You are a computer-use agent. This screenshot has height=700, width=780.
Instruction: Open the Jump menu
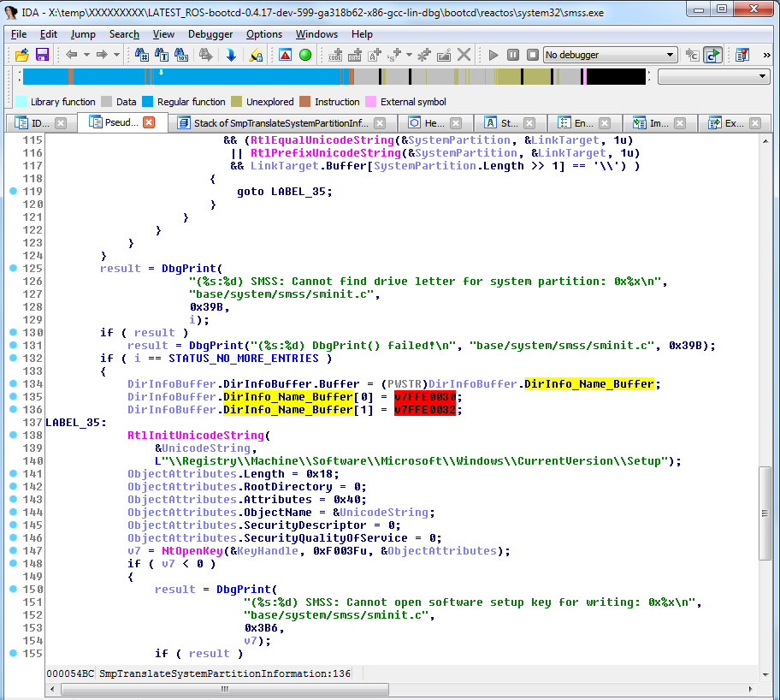[x=83, y=34]
